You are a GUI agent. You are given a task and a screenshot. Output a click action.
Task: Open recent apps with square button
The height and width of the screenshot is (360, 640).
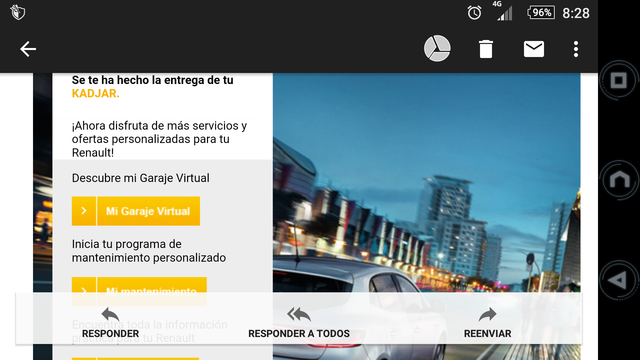[x=619, y=80]
